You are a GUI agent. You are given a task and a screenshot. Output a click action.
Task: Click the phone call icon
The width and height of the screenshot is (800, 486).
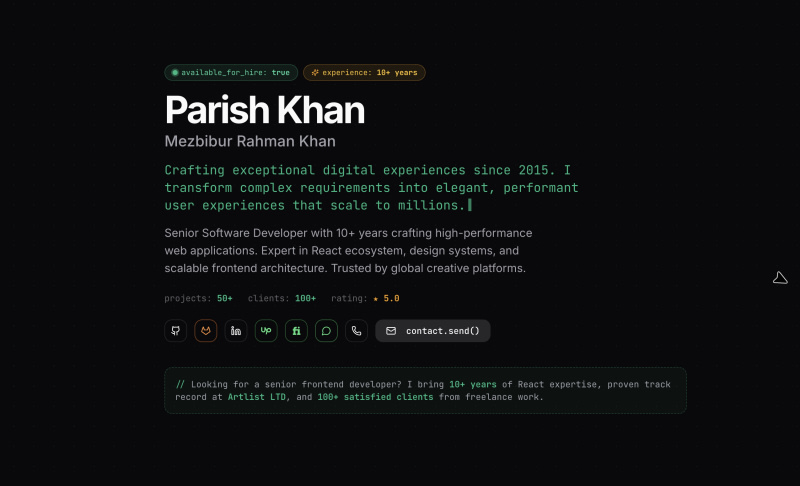(x=356, y=330)
